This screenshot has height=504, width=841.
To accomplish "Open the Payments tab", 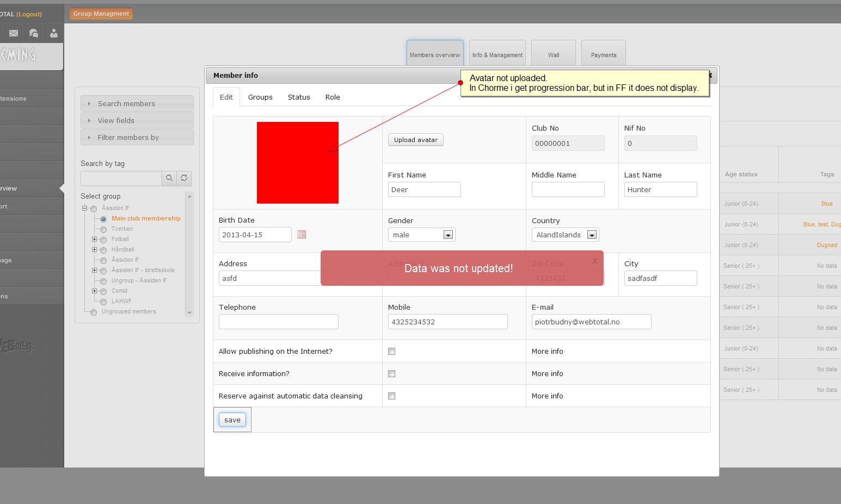I will point(603,55).
